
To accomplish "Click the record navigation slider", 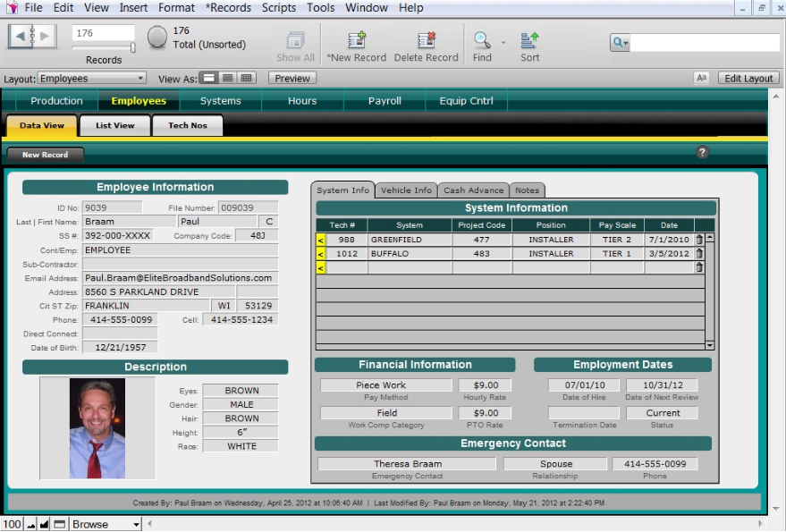I will tap(132, 47).
